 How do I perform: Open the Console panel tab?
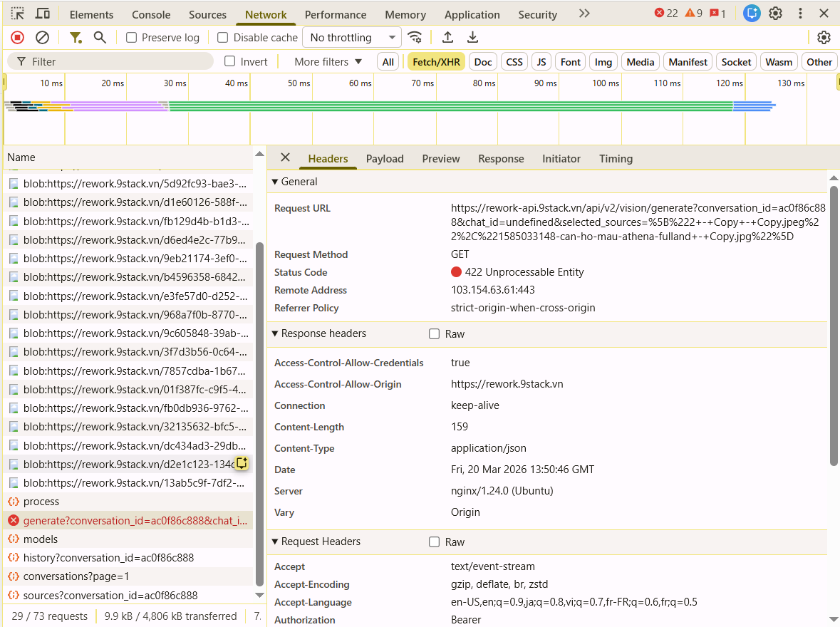(x=151, y=14)
